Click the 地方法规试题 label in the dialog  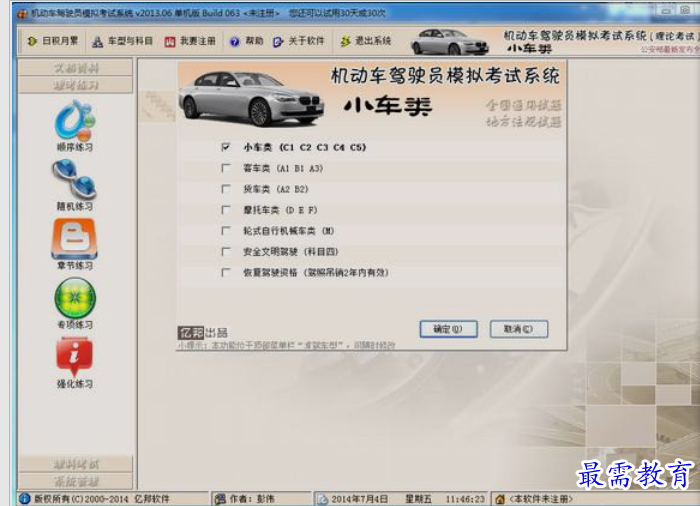[523, 121]
